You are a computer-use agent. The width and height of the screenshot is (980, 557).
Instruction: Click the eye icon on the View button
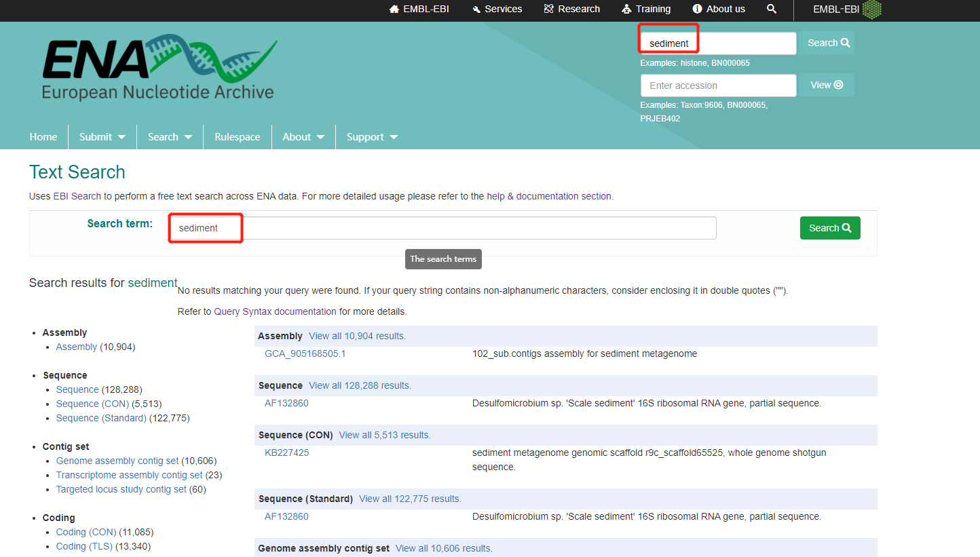[x=837, y=84]
